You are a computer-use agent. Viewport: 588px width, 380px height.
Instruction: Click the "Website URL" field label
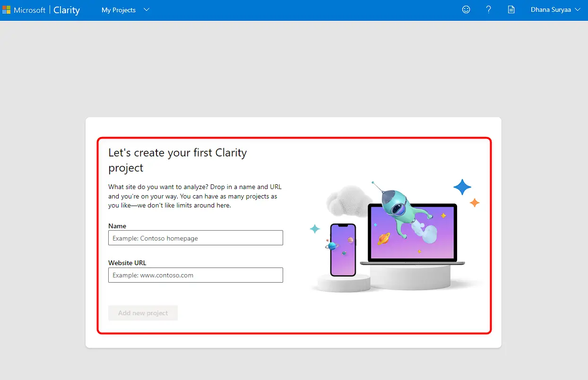[127, 263]
